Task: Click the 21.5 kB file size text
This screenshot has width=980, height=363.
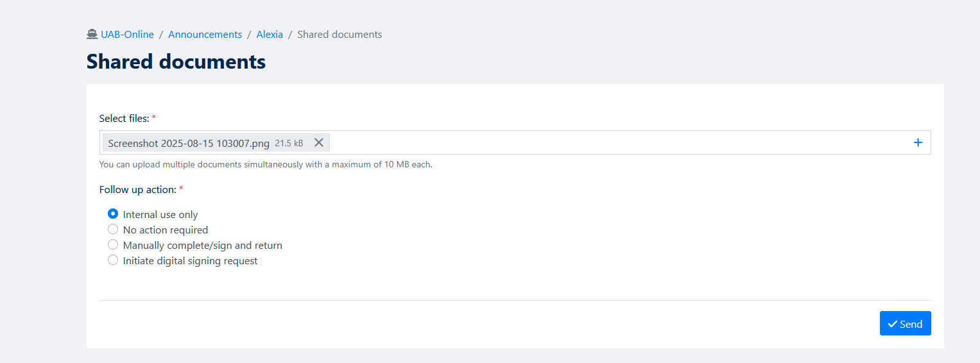Action: point(289,143)
